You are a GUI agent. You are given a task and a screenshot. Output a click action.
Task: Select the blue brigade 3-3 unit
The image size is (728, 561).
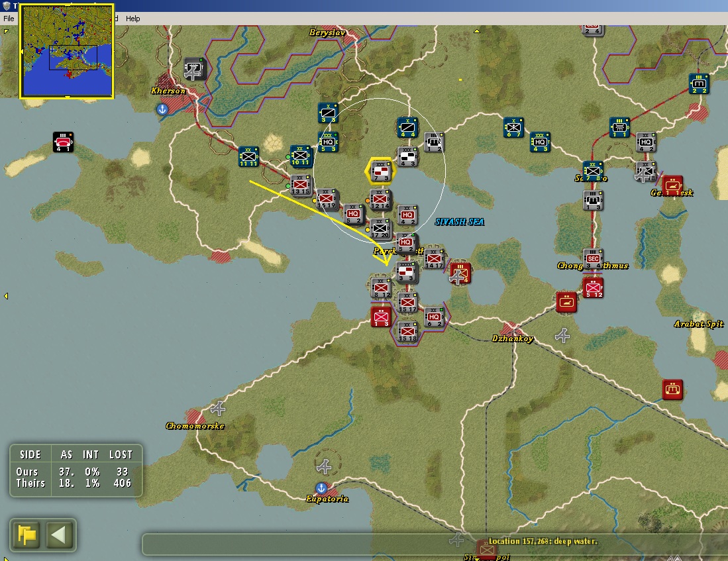tap(329, 113)
